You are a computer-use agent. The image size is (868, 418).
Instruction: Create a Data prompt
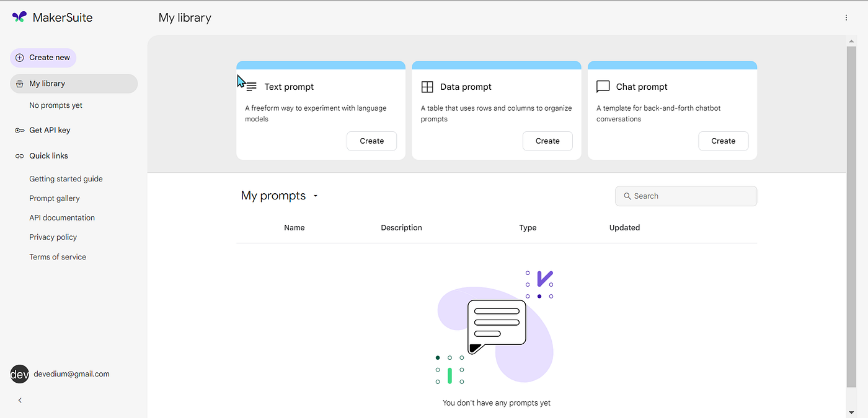coord(547,141)
